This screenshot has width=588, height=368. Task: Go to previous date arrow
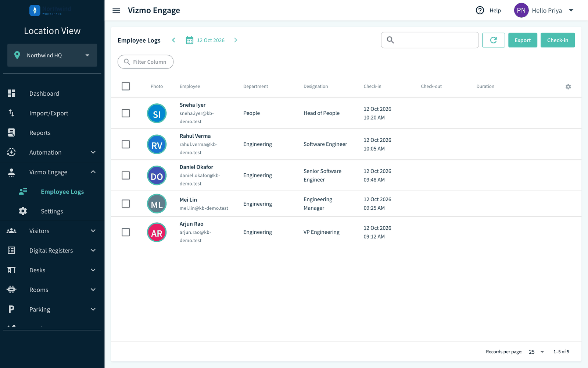click(173, 40)
